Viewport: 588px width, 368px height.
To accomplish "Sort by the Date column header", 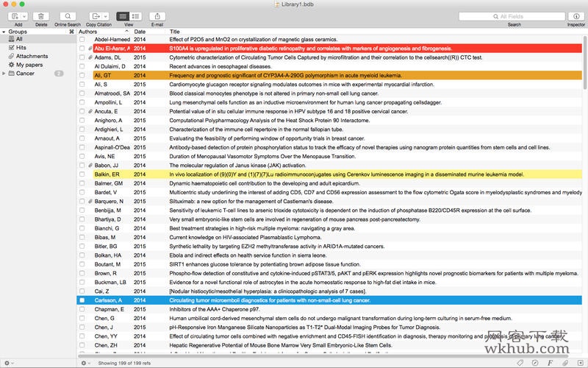I will point(148,32).
